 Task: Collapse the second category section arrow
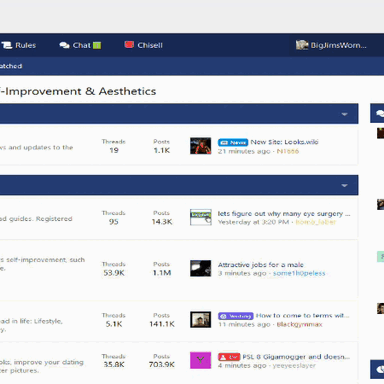[344, 185]
